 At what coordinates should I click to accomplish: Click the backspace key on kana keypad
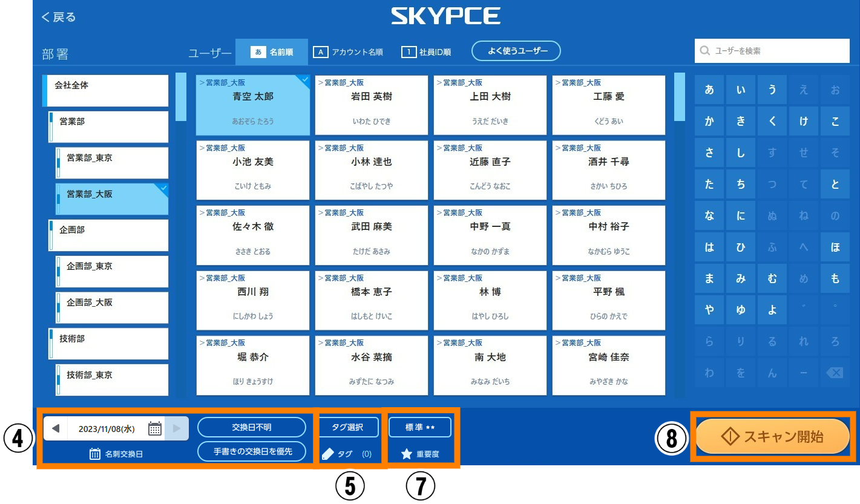pos(835,373)
